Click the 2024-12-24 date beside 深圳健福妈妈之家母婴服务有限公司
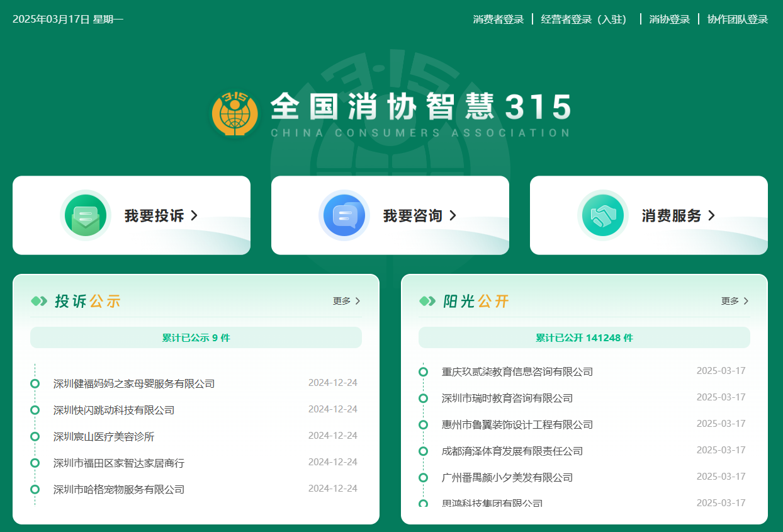Image resolution: width=783 pixels, height=532 pixels. tap(333, 383)
